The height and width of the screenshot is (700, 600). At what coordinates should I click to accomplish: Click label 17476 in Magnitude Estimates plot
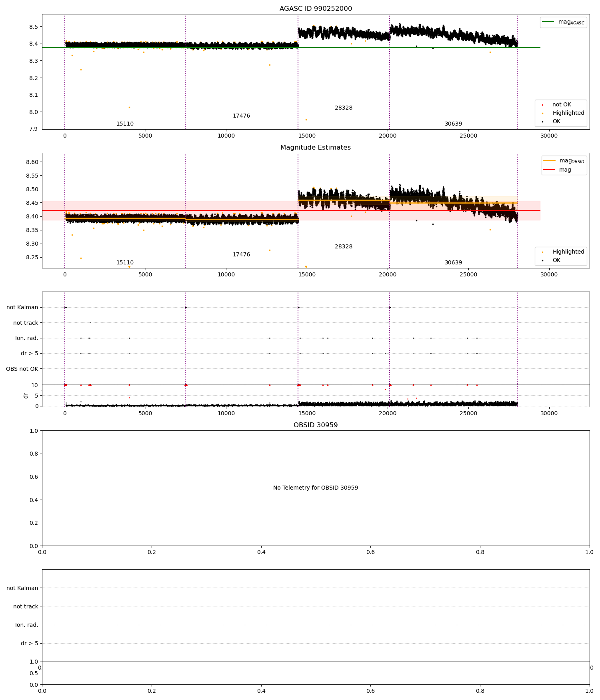[x=241, y=255]
